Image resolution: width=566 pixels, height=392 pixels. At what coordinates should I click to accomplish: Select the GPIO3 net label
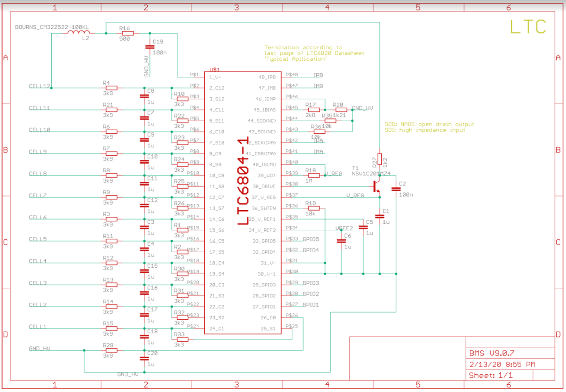coord(310,283)
